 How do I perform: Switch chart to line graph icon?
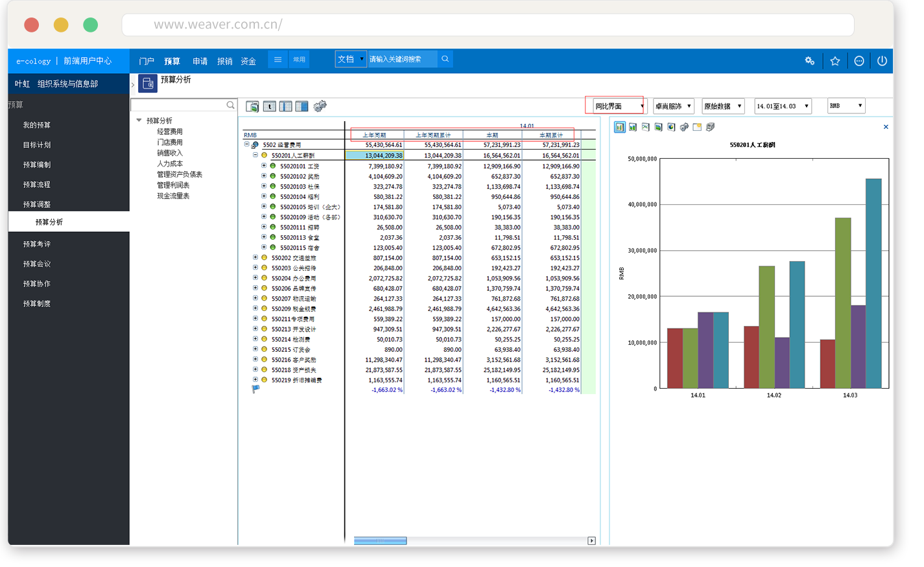pos(646,127)
